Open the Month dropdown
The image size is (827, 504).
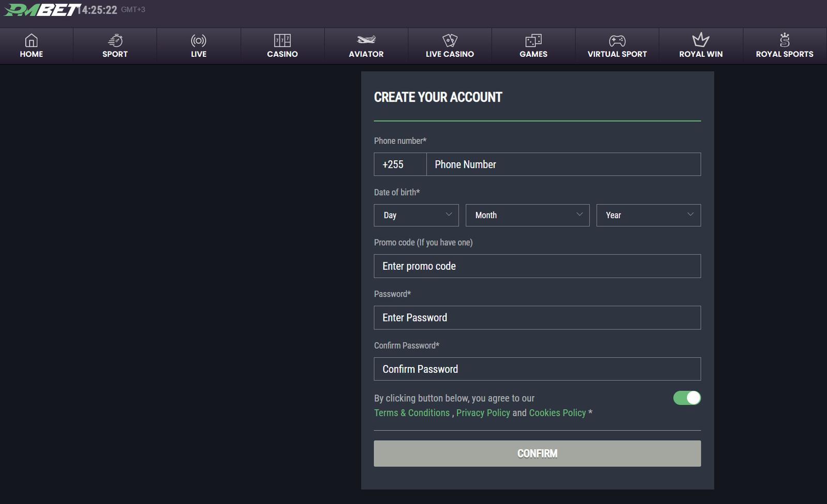(x=527, y=215)
